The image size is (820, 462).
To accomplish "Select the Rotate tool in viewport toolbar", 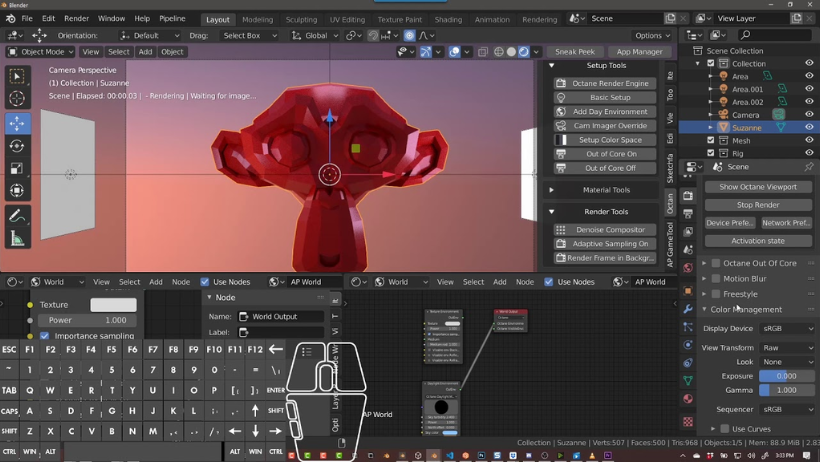I will (x=17, y=146).
